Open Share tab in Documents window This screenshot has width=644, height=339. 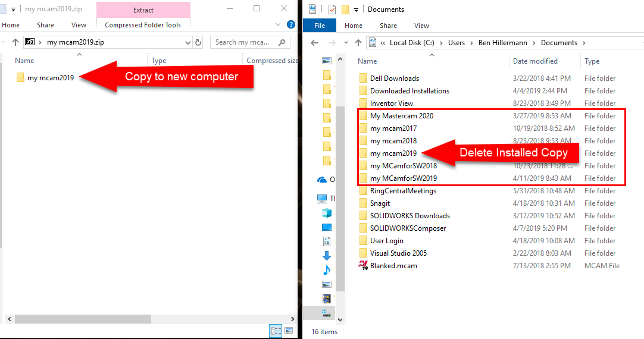click(x=388, y=26)
